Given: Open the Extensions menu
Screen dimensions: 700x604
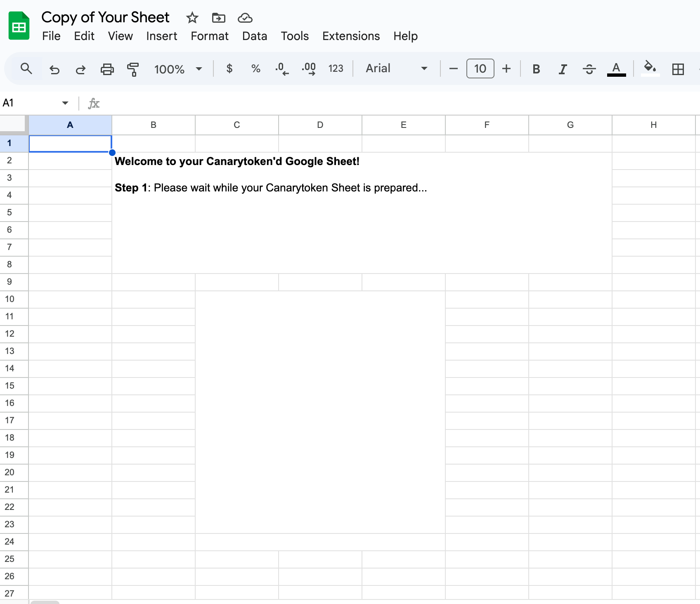Looking at the screenshot, I should pos(350,36).
